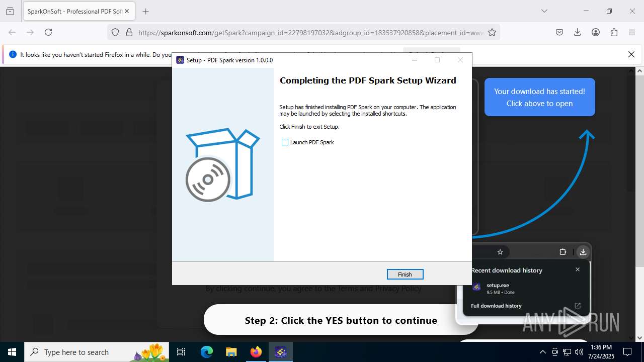
Task: Launch Microsoft Edge from taskbar
Action: (207, 352)
